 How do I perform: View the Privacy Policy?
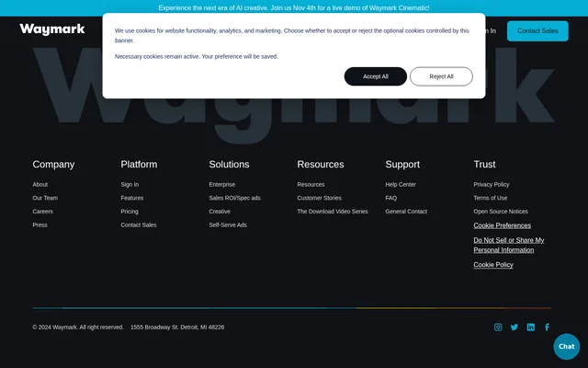click(492, 184)
